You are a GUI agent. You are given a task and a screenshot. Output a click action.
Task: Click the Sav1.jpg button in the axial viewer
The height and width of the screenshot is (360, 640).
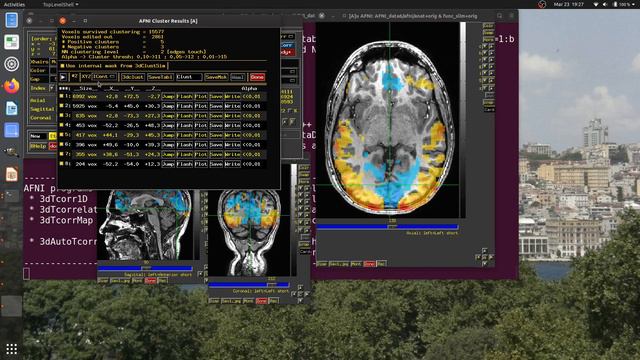[339, 264]
